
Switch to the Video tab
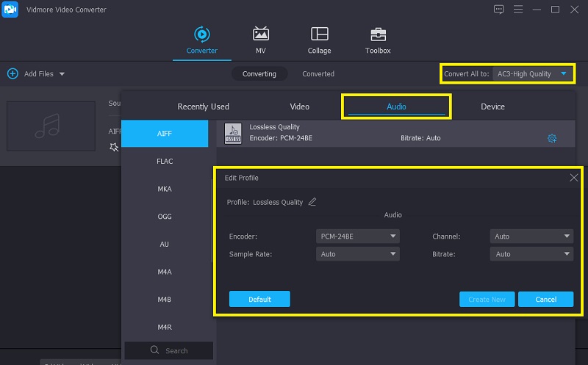(x=299, y=106)
